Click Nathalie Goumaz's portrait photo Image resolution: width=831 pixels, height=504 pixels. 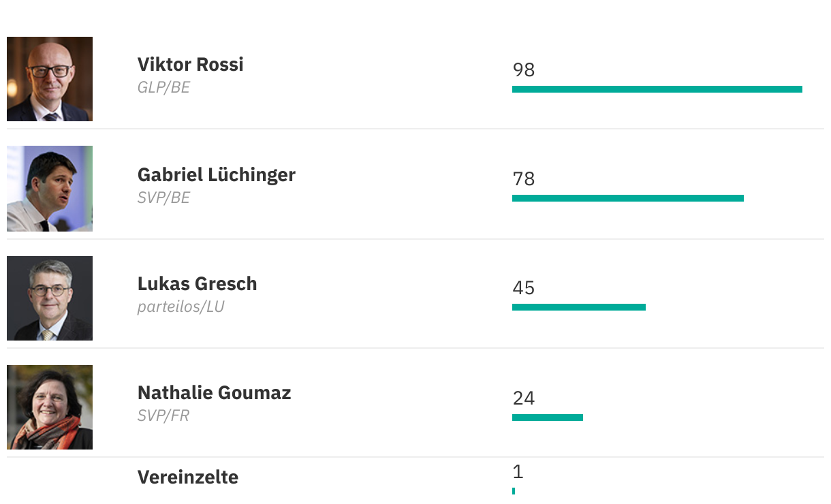pyautogui.click(x=50, y=407)
